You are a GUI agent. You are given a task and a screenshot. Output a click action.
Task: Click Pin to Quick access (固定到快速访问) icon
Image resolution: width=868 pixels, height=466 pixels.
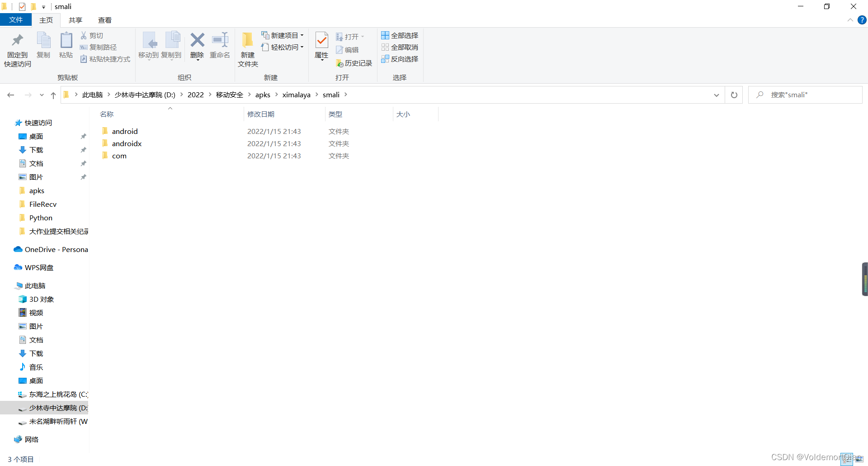18,40
